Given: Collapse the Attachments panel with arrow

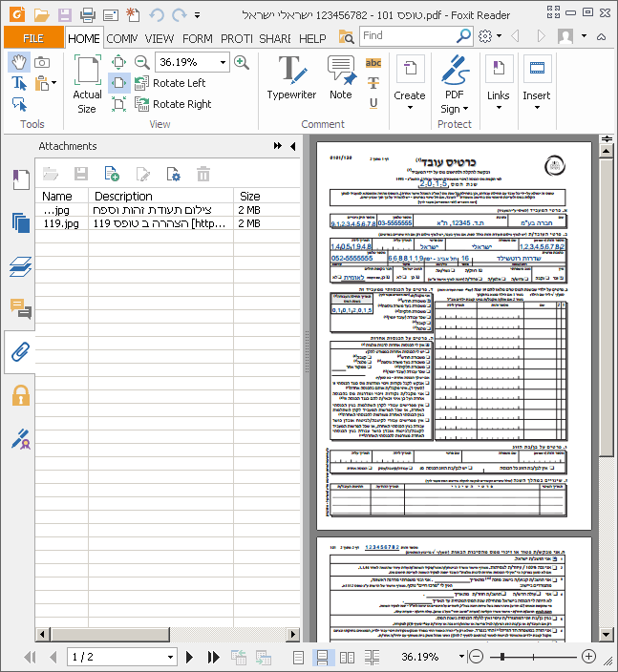Looking at the screenshot, I should (293, 146).
